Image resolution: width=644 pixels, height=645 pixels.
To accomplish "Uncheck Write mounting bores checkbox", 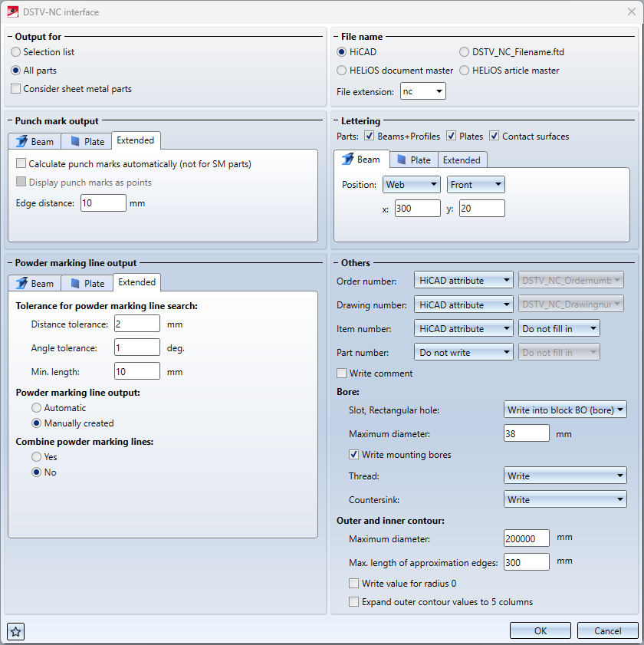I will point(353,454).
